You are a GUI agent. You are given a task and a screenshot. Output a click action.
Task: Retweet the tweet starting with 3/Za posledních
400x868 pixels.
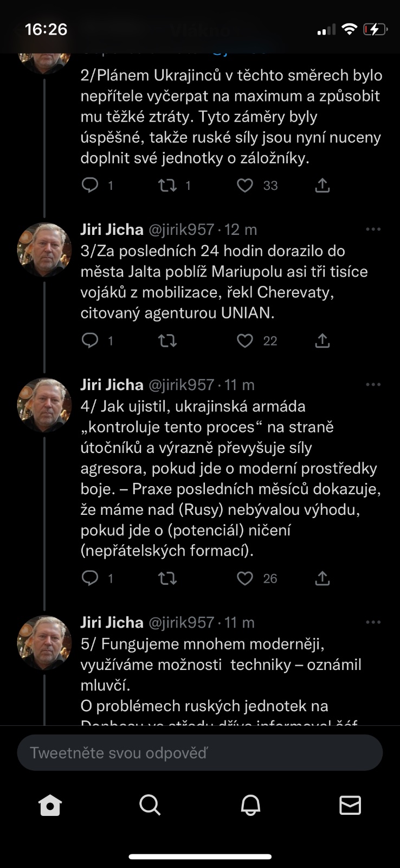[x=167, y=341]
